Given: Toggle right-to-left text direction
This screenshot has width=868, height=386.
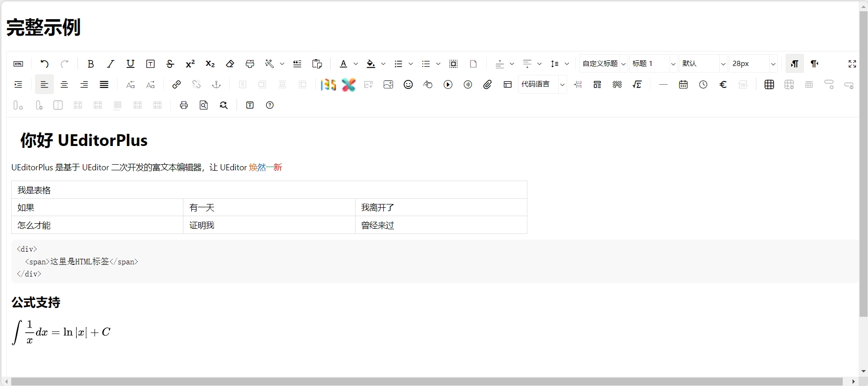Looking at the screenshot, I should point(815,64).
